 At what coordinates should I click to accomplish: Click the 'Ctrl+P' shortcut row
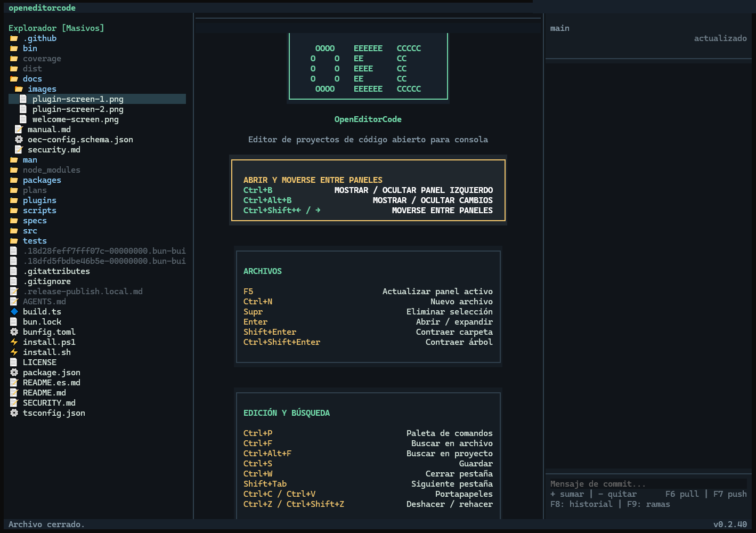coord(368,433)
